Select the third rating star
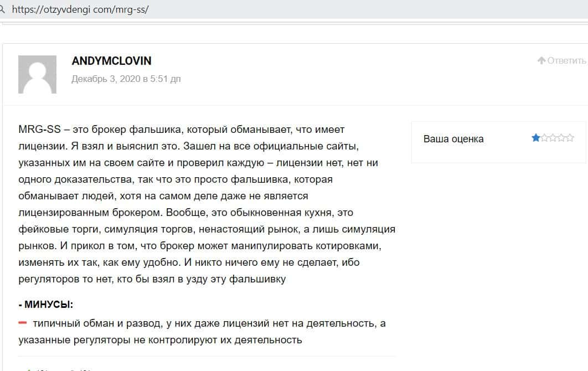588x371 pixels. point(553,138)
